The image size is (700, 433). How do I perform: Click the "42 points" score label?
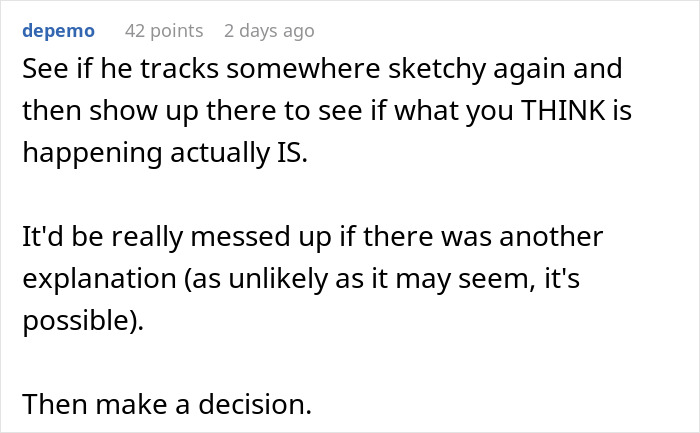point(164,31)
